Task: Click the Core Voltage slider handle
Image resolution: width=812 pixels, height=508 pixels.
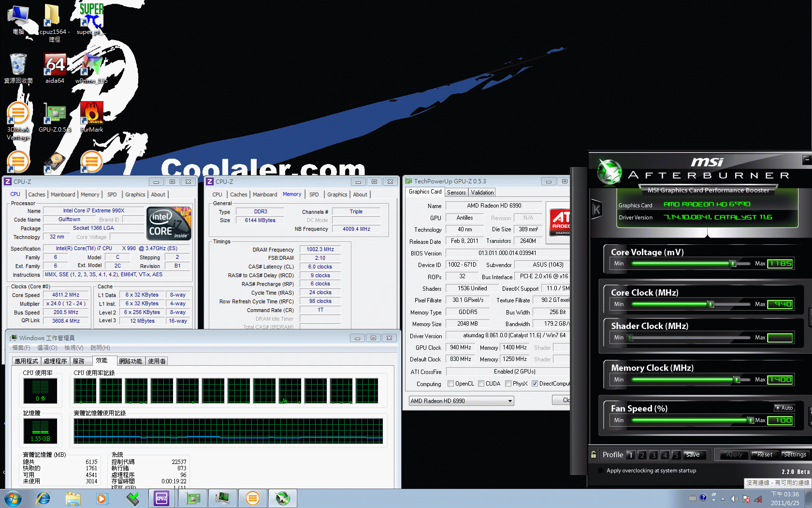Action: pos(733,264)
